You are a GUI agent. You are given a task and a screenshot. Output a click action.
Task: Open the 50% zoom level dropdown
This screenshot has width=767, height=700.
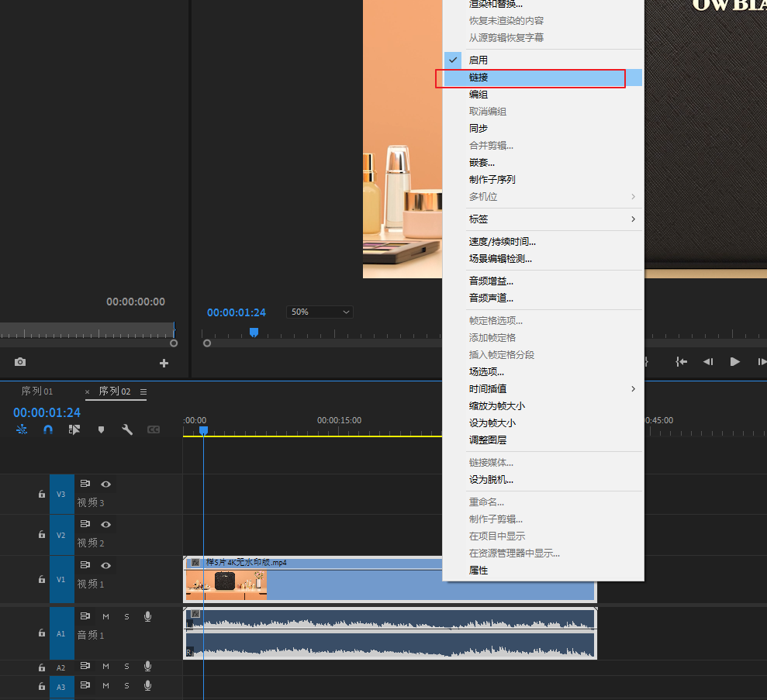[320, 312]
